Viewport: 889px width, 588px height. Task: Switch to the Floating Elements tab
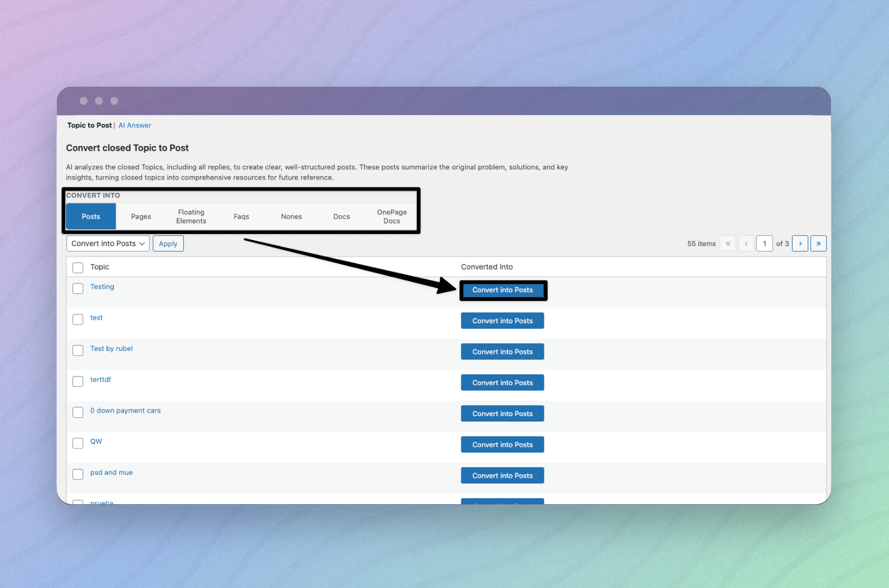point(191,216)
